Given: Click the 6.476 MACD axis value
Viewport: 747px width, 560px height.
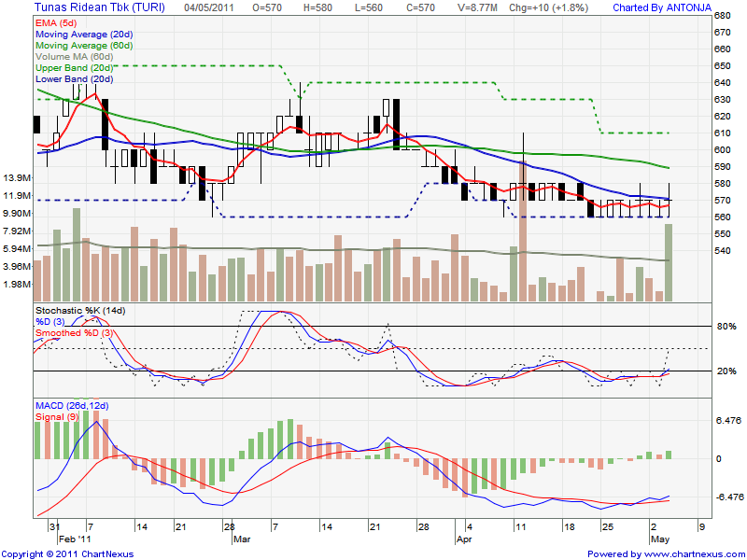Looking at the screenshot, I should coord(728,421).
